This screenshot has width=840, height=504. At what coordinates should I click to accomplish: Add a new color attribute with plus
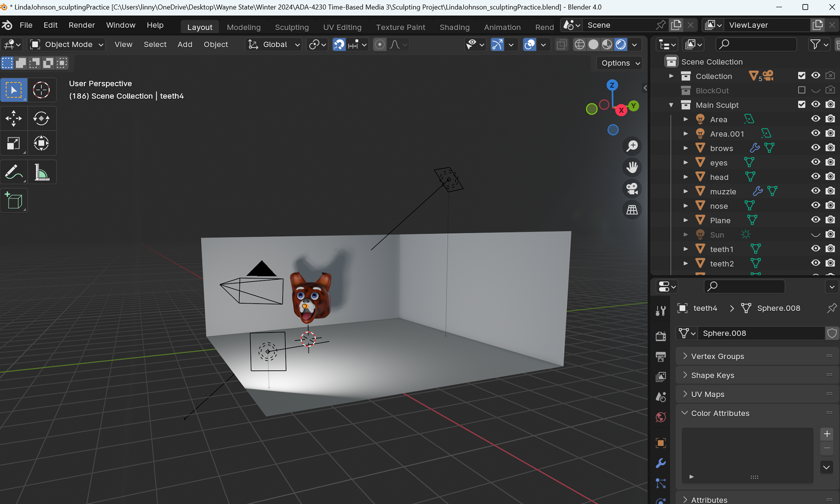coord(827,434)
